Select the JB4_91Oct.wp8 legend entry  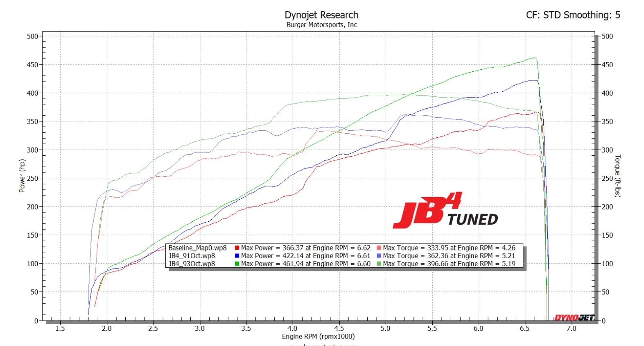click(x=192, y=256)
